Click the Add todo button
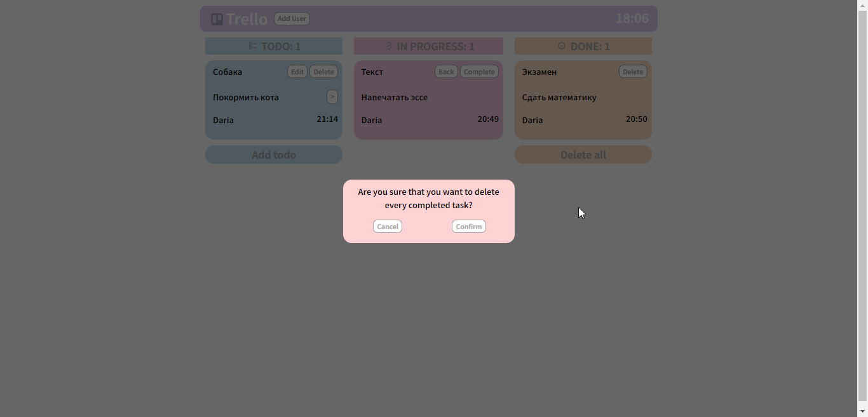 (274, 155)
